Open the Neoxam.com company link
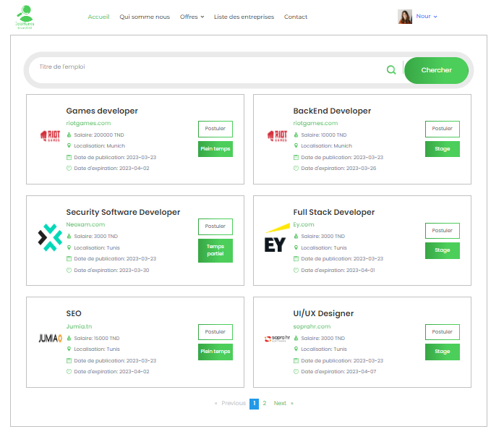Image resolution: width=504 pixels, height=437 pixels. (x=85, y=224)
